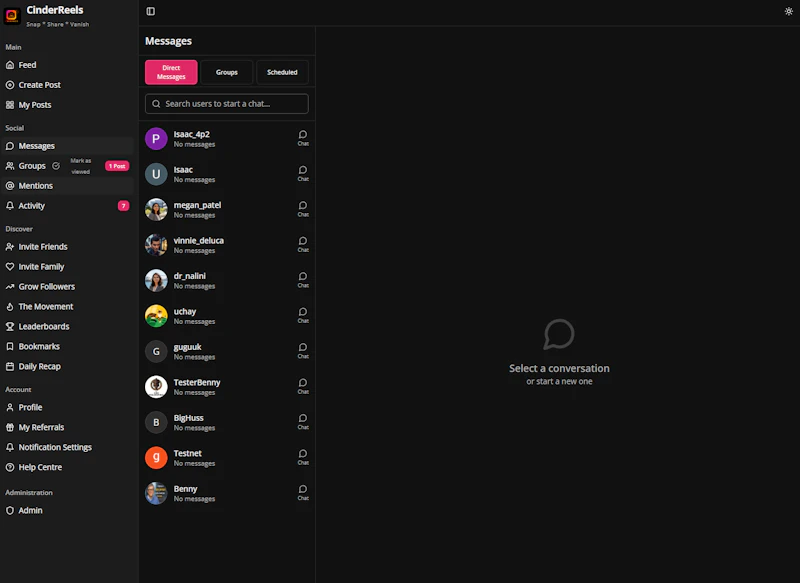This screenshot has height=583, width=800.
Task: Open Mentions
Action: [x=67, y=186]
